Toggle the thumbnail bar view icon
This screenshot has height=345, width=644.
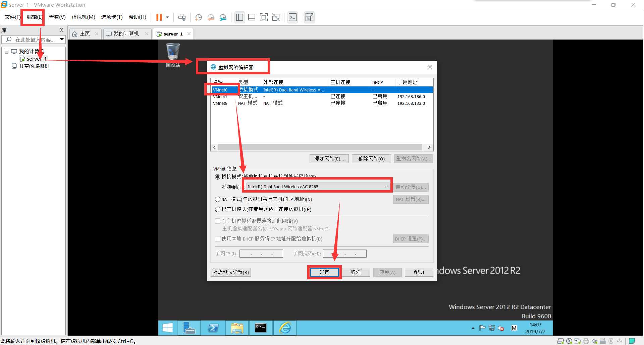(x=252, y=17)
